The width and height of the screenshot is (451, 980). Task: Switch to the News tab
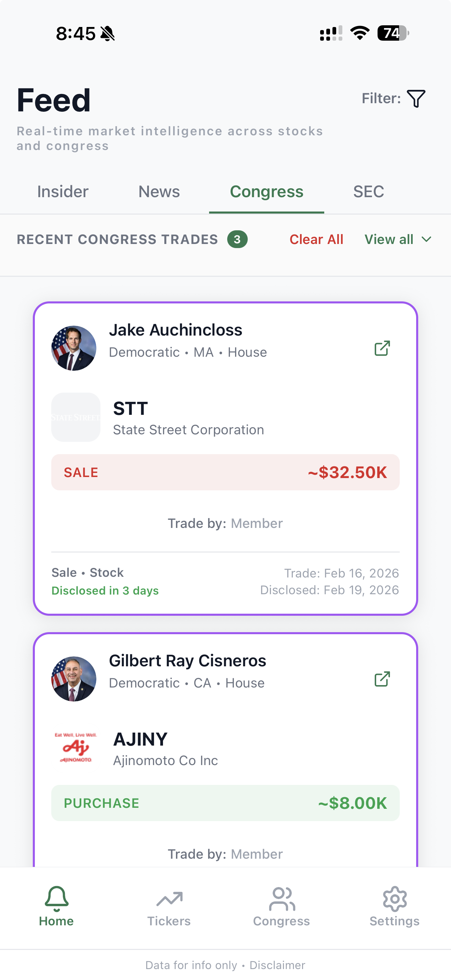tap(159, 192)
